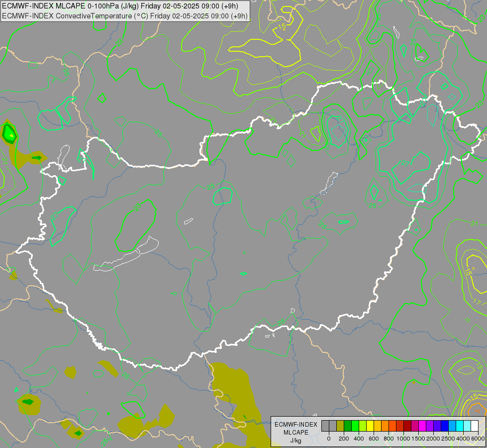
Task: Click the legend value 800
Action: tap(389, 439)
